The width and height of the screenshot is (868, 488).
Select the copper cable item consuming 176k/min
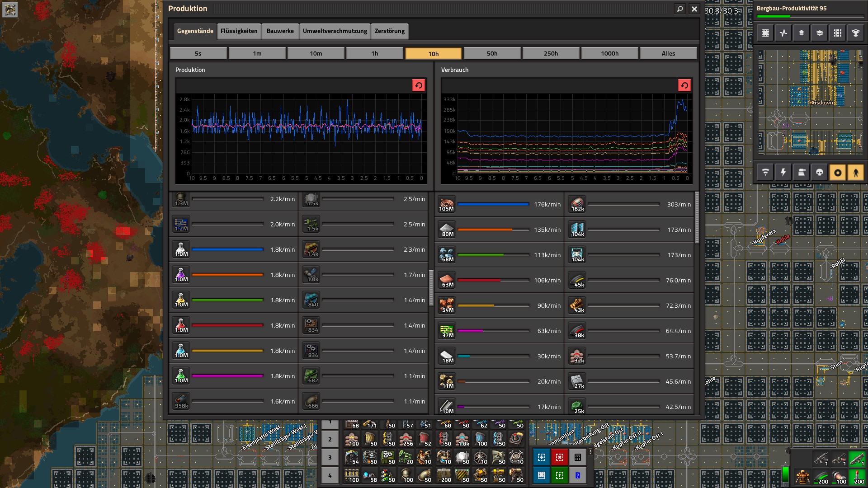pyautogui.click(x=446, y=204)
